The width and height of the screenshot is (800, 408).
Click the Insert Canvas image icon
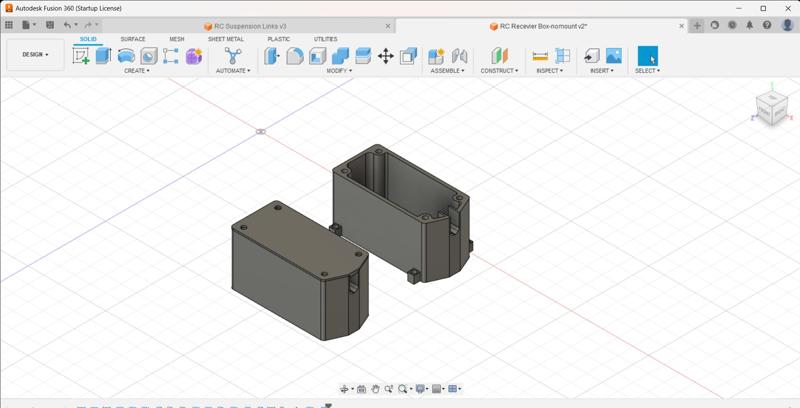[614, 56]
